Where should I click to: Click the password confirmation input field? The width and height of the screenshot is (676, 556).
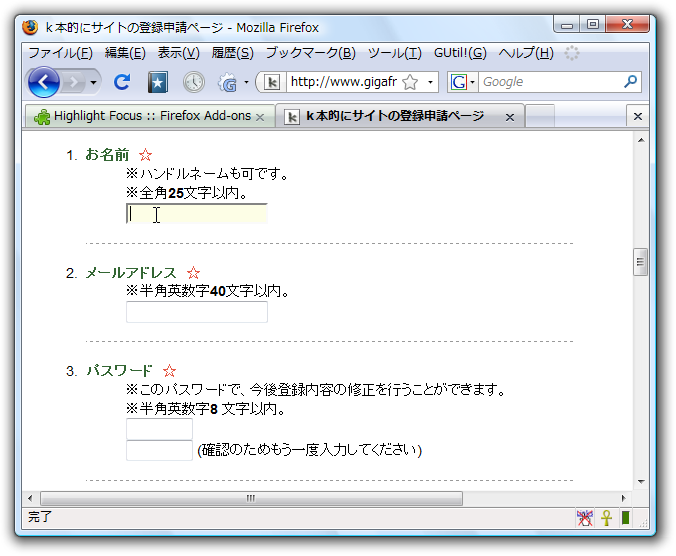(159, 450)
